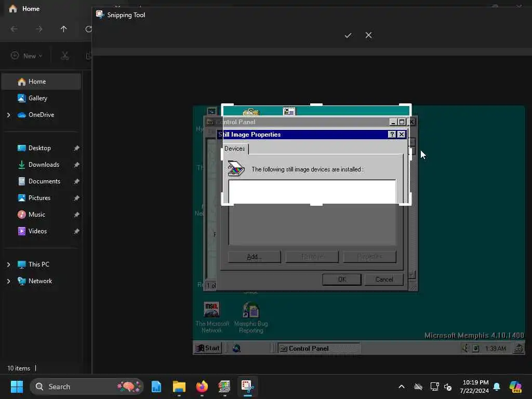The width and height of the screenshot is (532, 399).
Task: Click the Control Panel taskbar button in Memphis
Action: coord(319,349)
